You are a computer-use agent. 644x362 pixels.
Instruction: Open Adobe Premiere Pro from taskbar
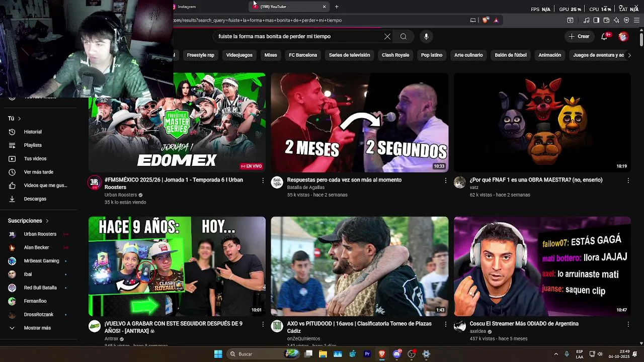click(x=367, y=354)
